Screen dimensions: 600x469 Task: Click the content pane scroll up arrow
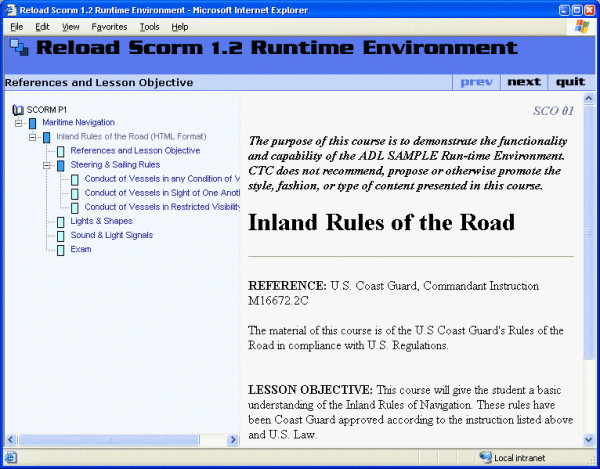point(589,99)
